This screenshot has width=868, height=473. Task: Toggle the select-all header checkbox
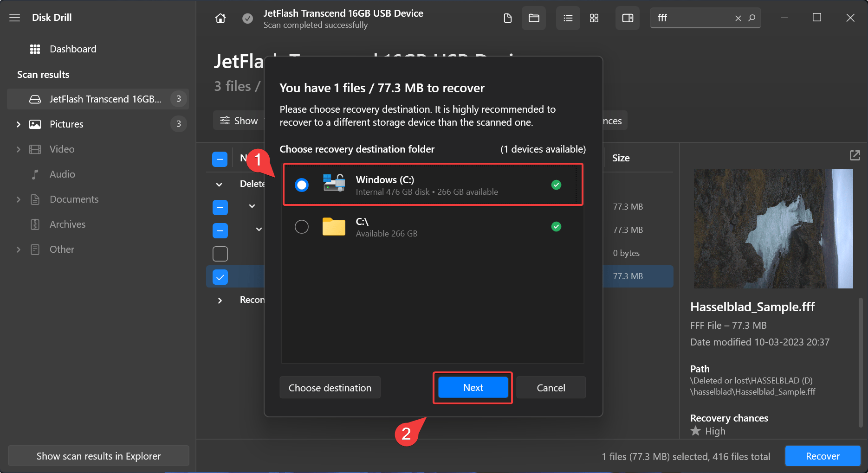coord(220,159)
